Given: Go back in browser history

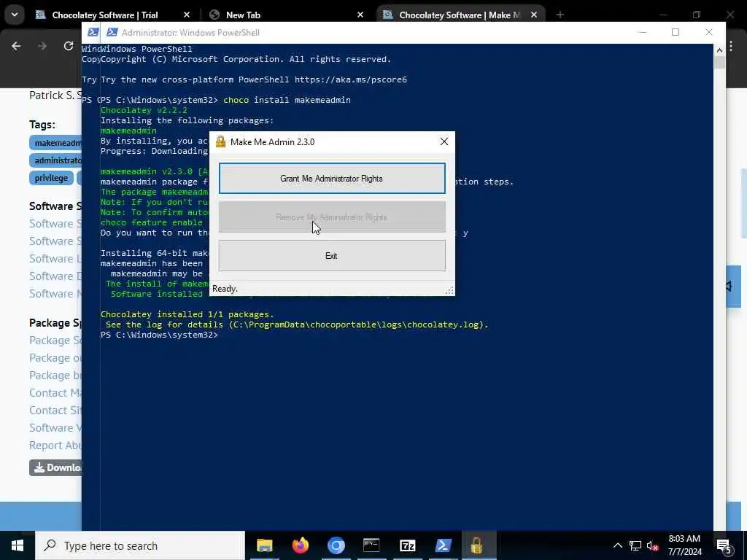Looking at the screenshot, I should point(16,46).
